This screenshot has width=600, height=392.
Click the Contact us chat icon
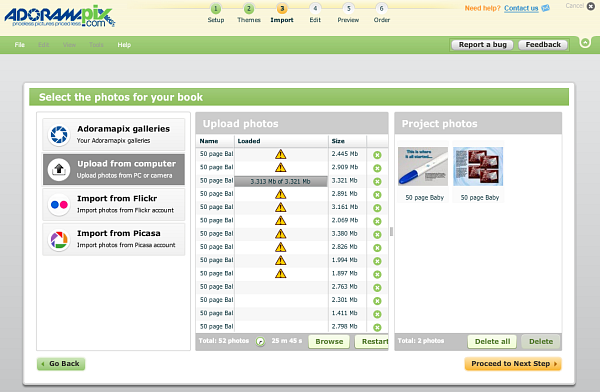click(x=546, y=8)
